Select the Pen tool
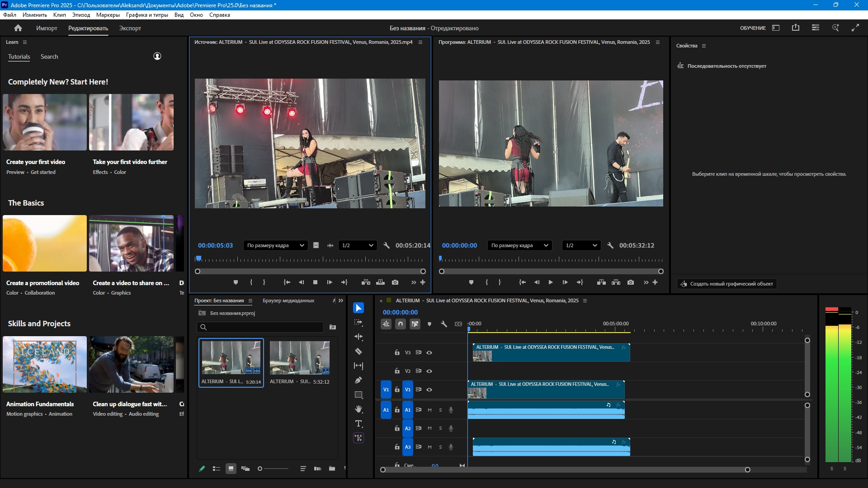This screenshot has width=868, height=488. point(359,380)
